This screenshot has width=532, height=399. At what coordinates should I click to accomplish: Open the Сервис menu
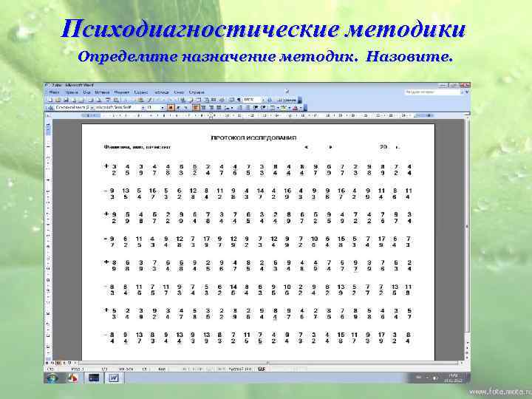pos(141,92)
